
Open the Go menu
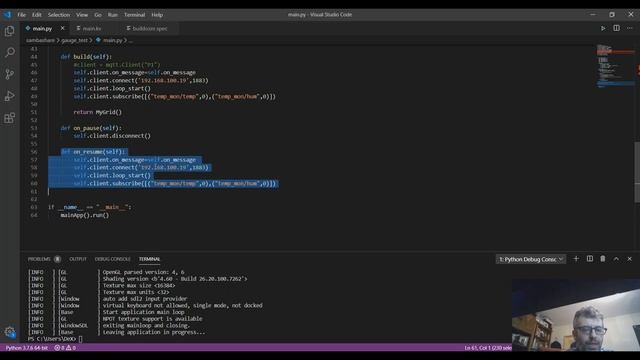click(98, 15)
